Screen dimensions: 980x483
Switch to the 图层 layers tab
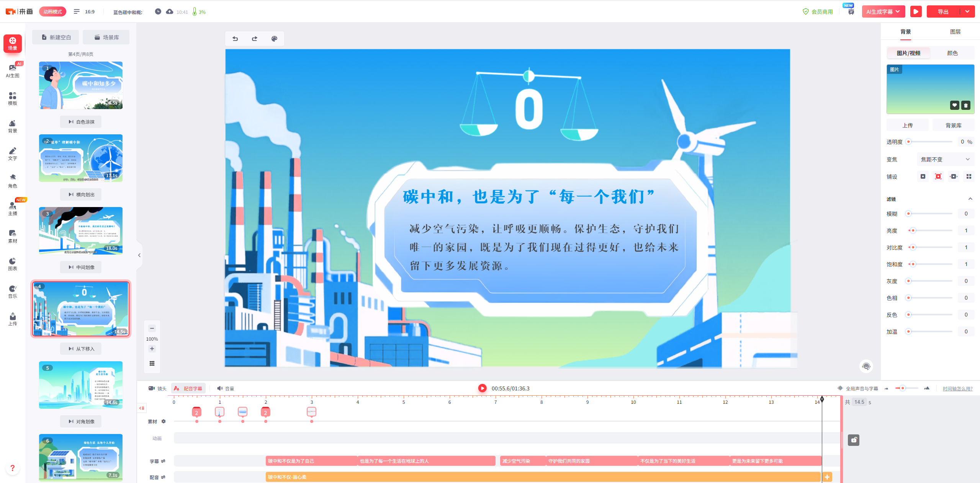coord(955,32)
